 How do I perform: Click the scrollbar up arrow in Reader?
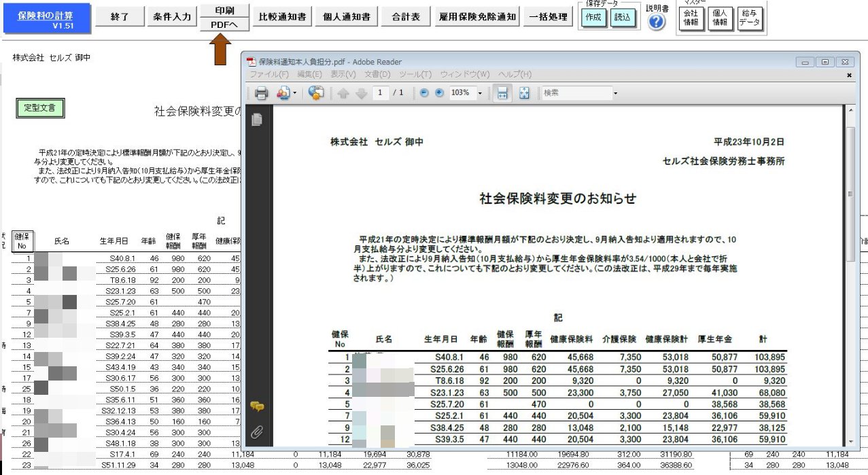pyautogui.click(x=850, y=110)
